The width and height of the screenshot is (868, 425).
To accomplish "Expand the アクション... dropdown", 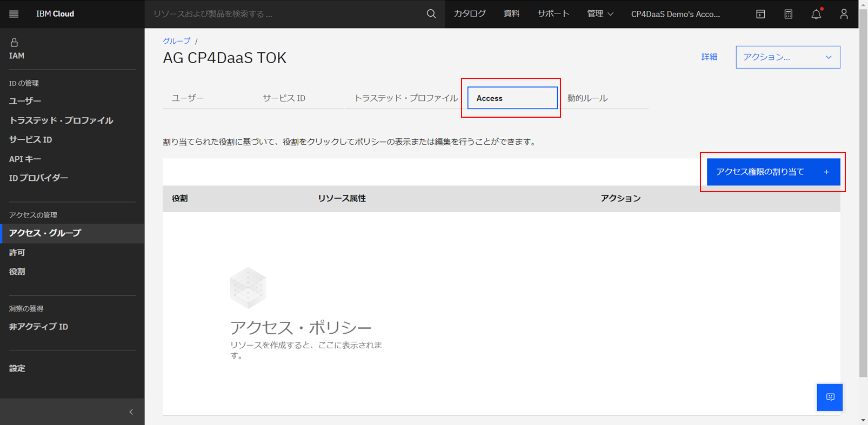I will (787, 57).
